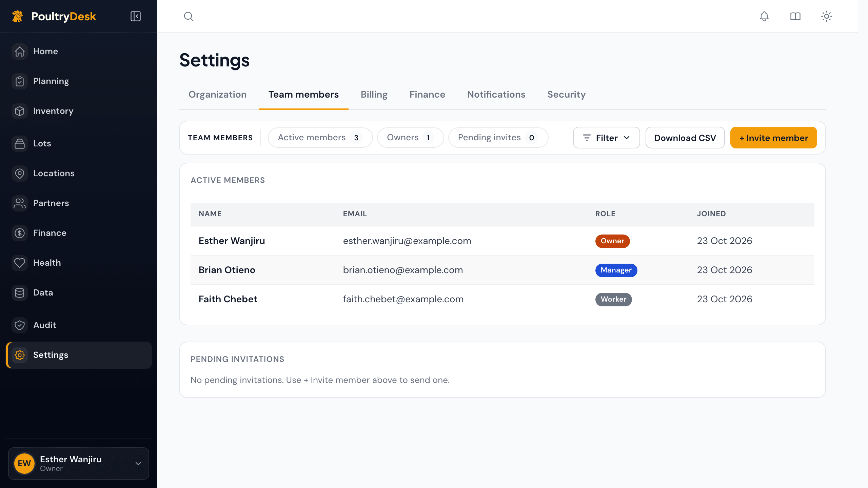
Task: Click Faith Chebet row name
Action: (228, 299)
